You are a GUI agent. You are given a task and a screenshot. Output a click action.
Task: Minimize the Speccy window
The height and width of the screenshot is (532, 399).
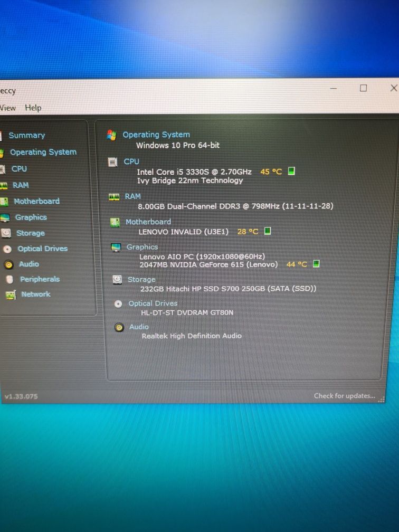pos(334,88)
